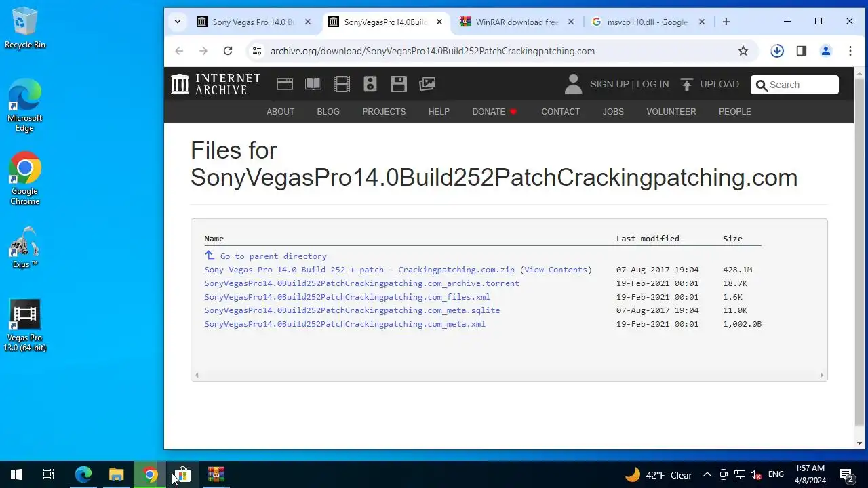868x488 pixels.
Task: Expand the tab search dropdown
Action: point(178,22)
